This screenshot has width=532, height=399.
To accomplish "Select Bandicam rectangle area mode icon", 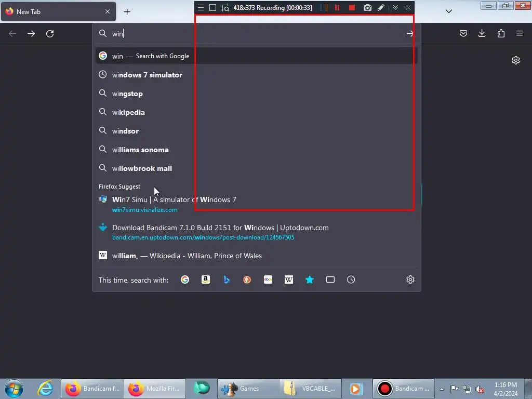I will (212, 7).
